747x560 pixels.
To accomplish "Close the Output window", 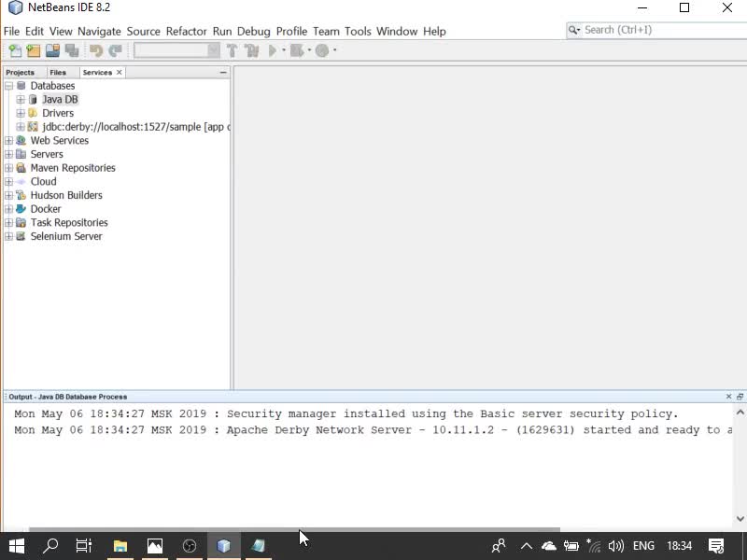I will coord(728,396).
